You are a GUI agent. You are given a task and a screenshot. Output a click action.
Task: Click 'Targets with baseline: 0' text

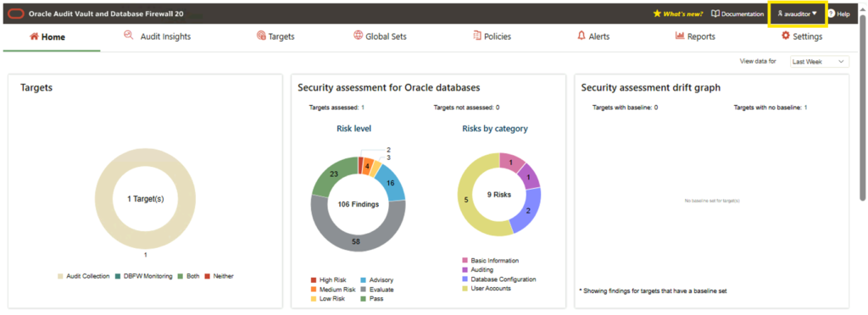625,108
